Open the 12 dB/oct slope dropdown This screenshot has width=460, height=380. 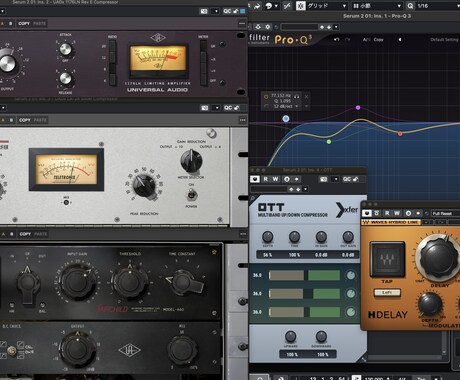(x=285, y=106)
